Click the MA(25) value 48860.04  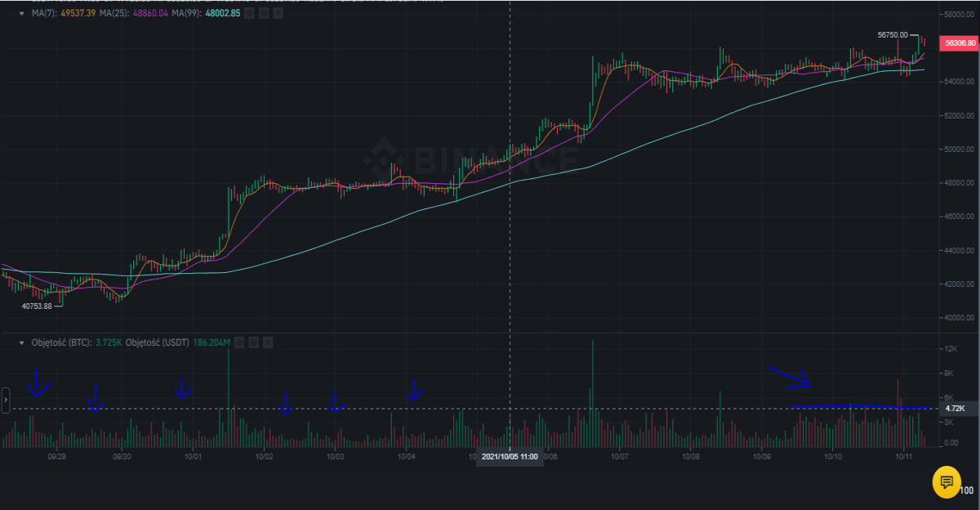tap(150, 13)
